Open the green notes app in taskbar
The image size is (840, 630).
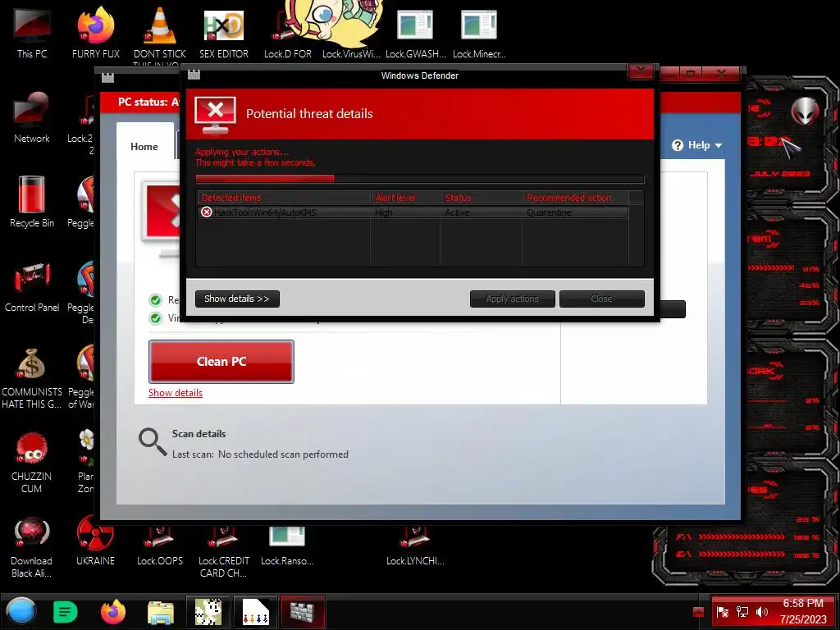[66, 612]
